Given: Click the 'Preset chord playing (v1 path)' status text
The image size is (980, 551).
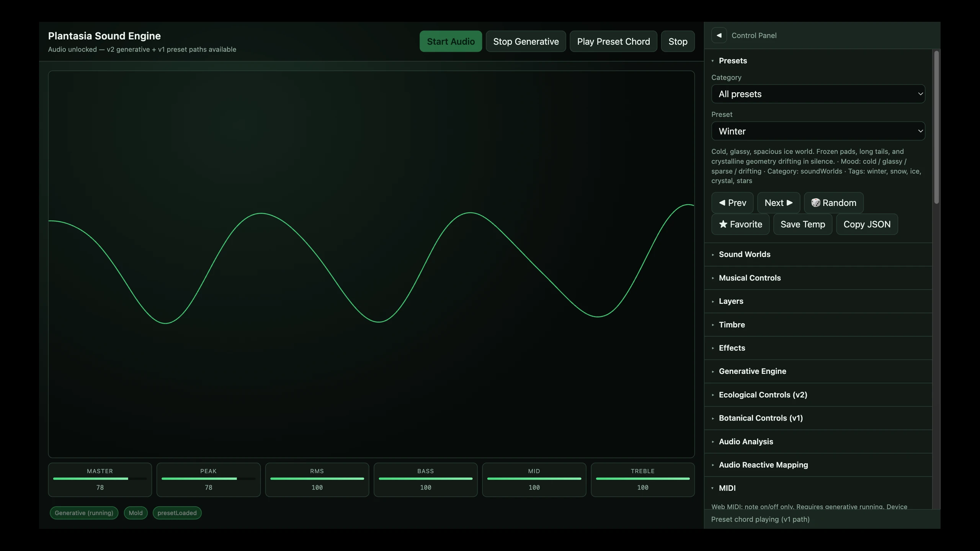Looking at the screenshot, I should pyautogui.click(x=760, y=519).
